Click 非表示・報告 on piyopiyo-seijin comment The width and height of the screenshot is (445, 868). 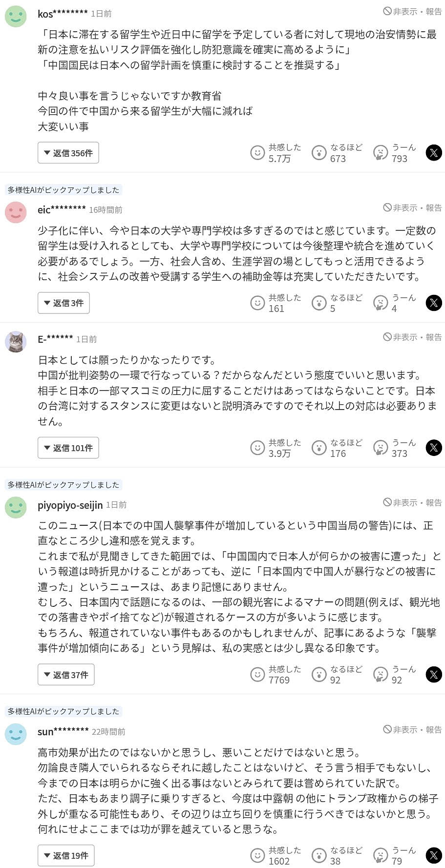click(412, 502)
